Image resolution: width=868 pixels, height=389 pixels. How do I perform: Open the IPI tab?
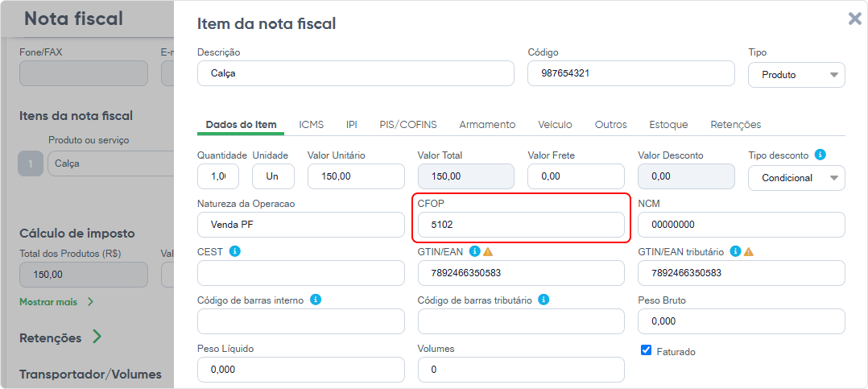(352, 125)
